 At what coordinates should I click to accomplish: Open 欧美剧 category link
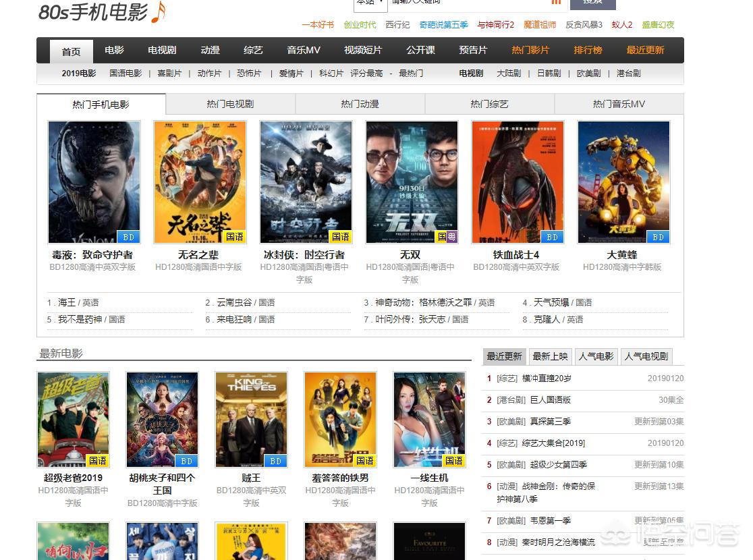(x=589, y=74)
